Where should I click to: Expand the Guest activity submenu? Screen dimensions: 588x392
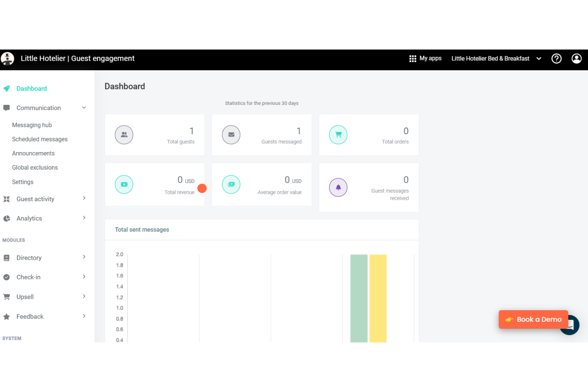pos(84,198)
